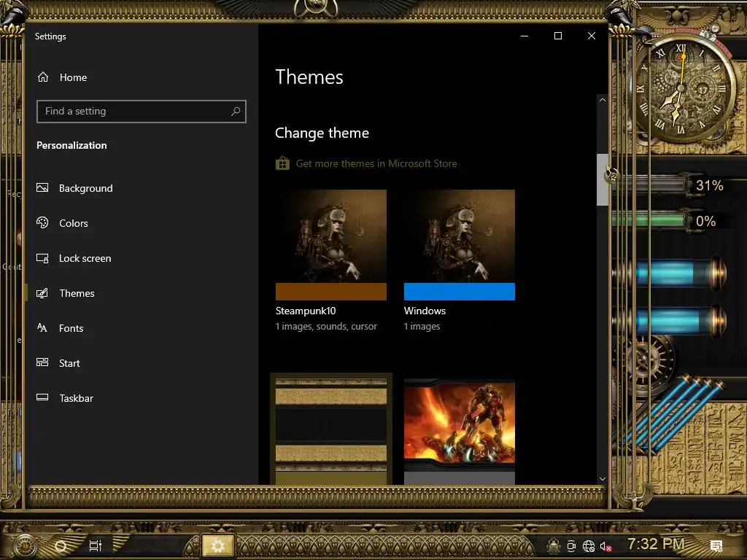This screenshot has height=560, width=747.
Task: Click the Meet Now camera tray icon
Action: [571, 546]
